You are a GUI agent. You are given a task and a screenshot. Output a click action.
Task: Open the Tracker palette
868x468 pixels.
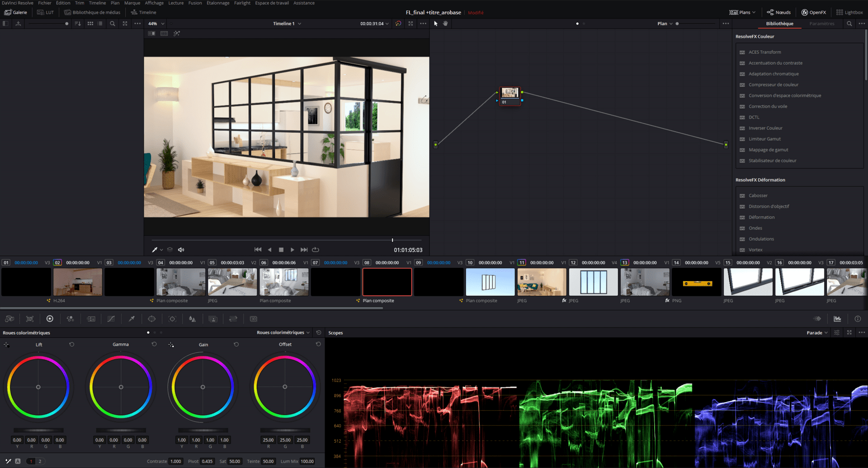click(172, 319)
